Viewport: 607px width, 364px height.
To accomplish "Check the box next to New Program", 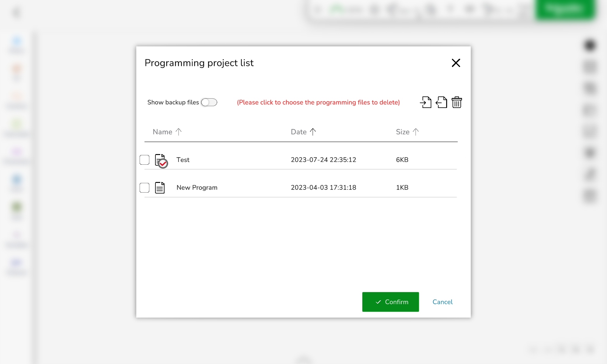I will click(x=144, y=188).
